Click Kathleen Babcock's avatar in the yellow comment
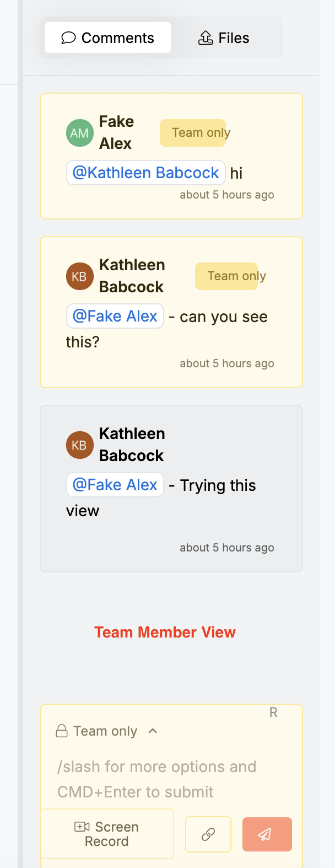The image size is (335, 868). [x=79, y=276]
